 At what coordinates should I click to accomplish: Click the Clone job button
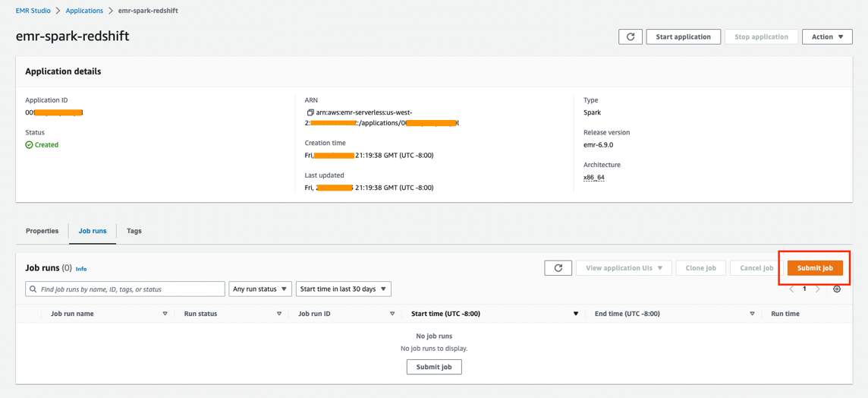click(701, 267)
